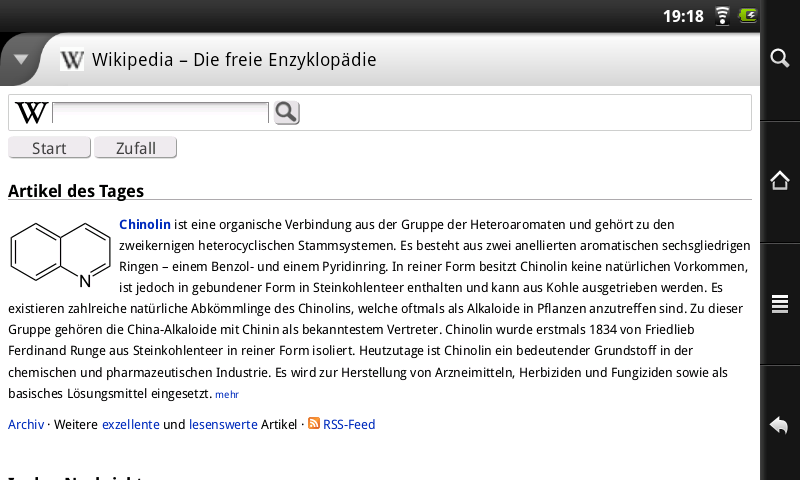
Task: Click the Wikipedia W logo beside search
Action: click(31, 113)
